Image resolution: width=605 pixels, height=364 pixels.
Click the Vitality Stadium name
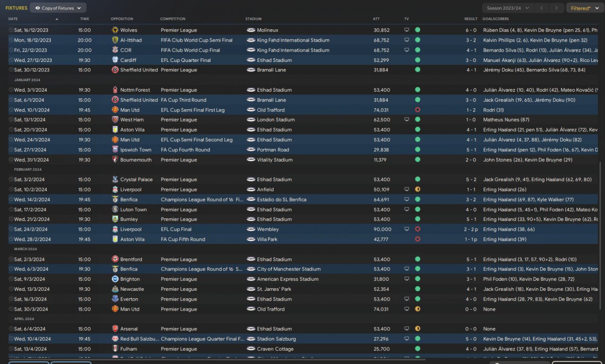coord(275,160)
